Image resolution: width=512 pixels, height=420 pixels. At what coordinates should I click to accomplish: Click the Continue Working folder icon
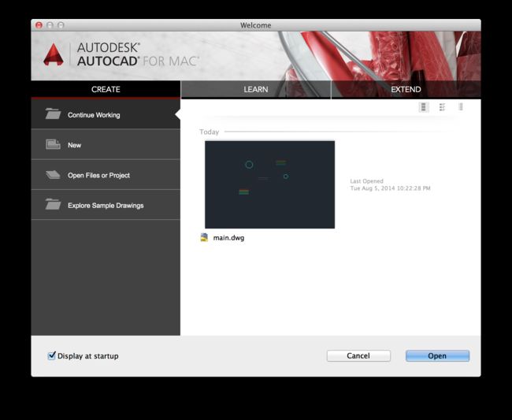[53, 114]
